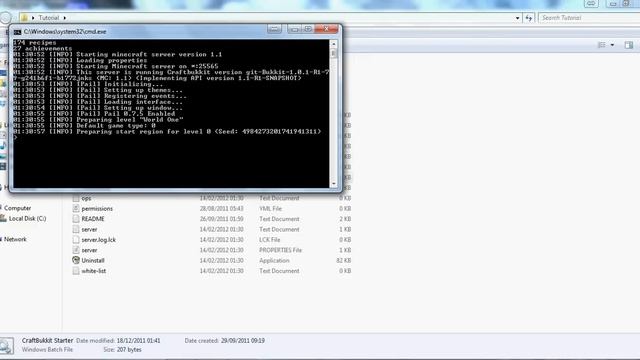Click the Search Tutorial input field
The height and width of the screenshot is (360, 640).
[589, 18]
